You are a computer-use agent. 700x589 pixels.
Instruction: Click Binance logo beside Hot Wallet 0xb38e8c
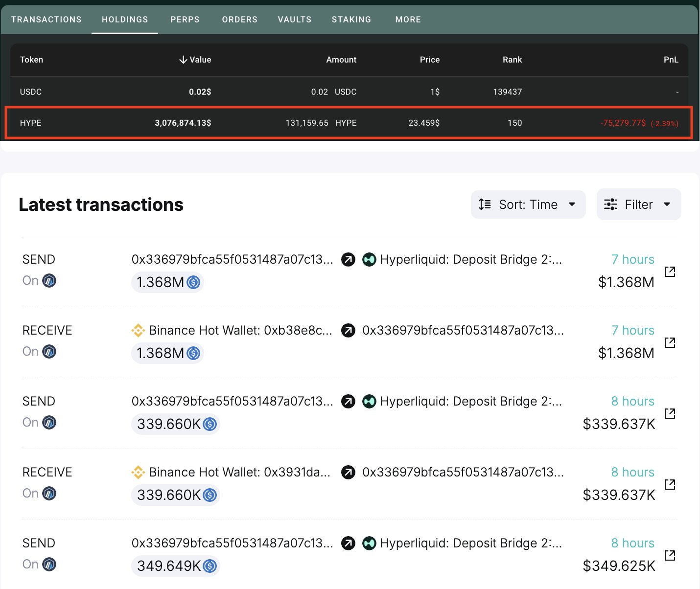coord(138,331)
